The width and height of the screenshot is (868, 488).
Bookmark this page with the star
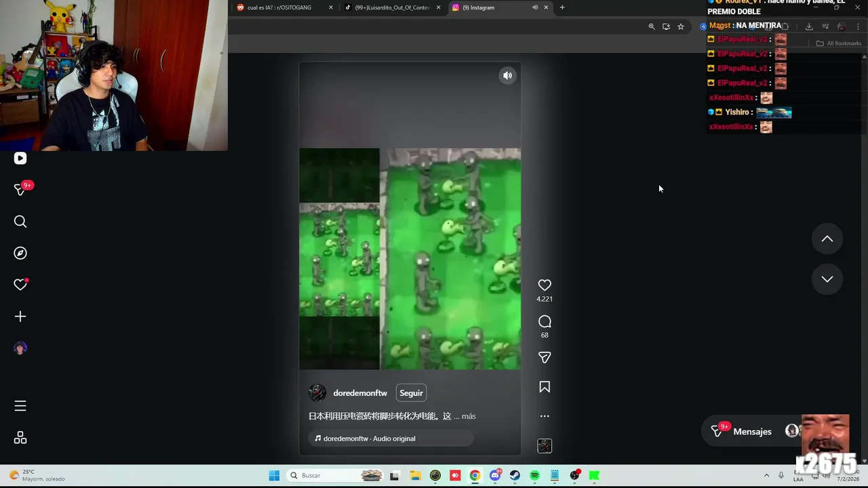point(681,26)
